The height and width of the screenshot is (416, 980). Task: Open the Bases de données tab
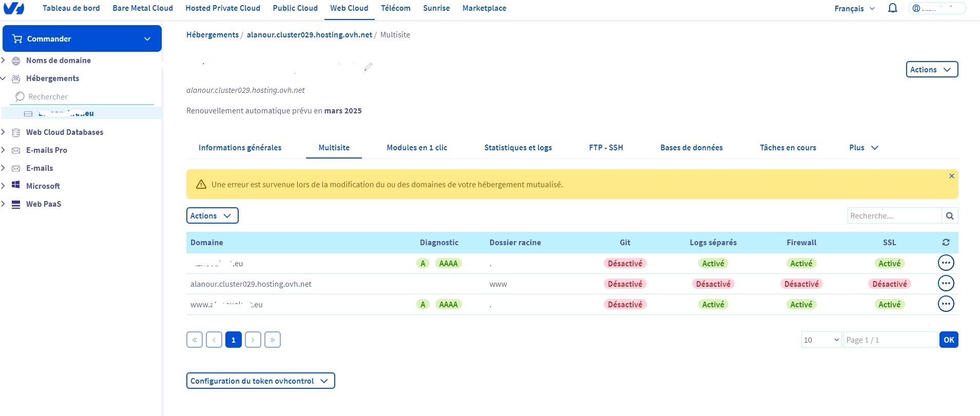691,148
